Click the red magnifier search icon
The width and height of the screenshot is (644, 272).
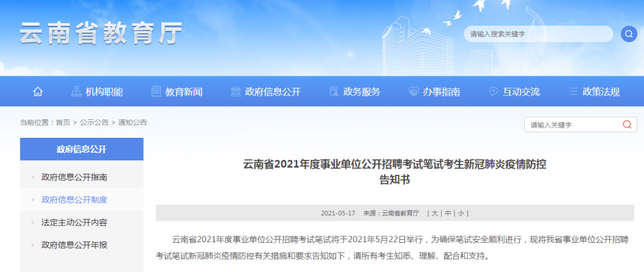coord(627,125)
